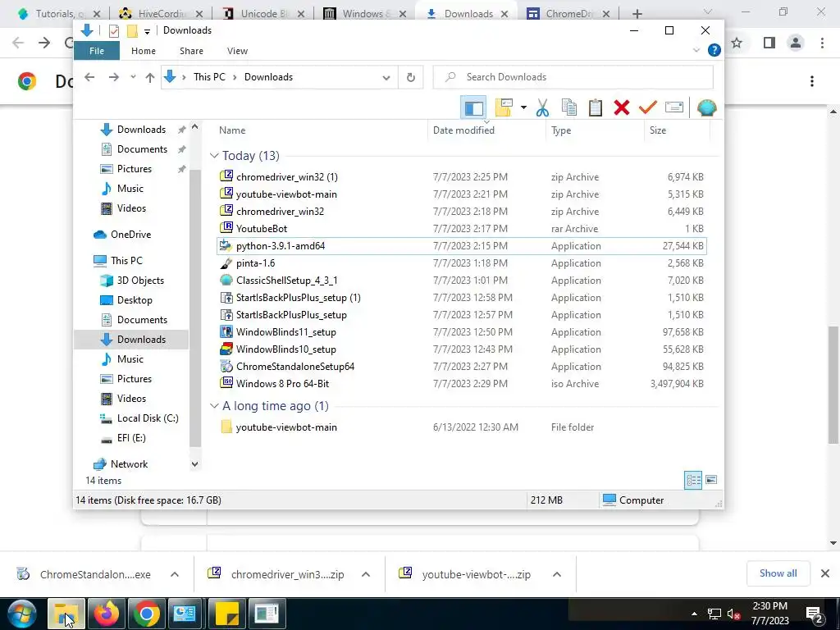Viewport: 840px width, 630px height.
Task: Click the red X Delete icon
Action: point(622,107)
